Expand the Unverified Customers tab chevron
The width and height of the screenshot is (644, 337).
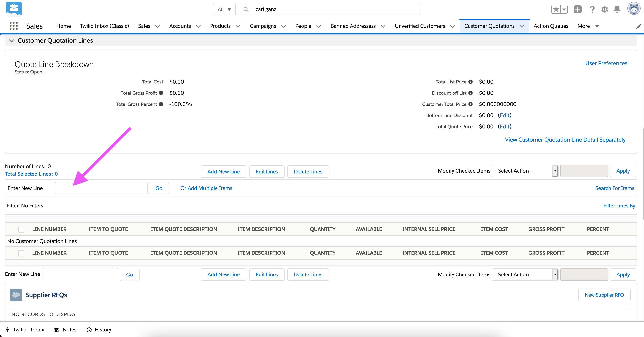[452, 26]
